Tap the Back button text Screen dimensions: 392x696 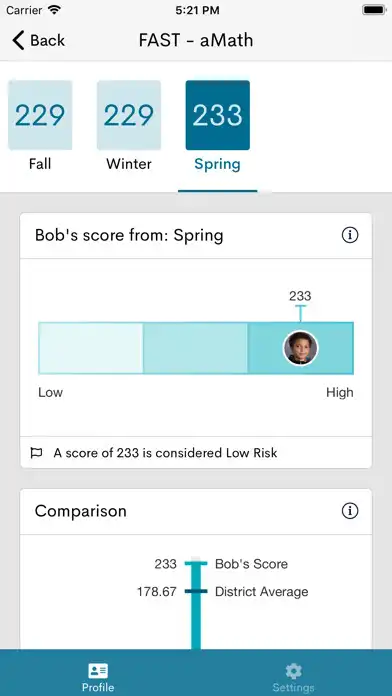coord(48,40)
